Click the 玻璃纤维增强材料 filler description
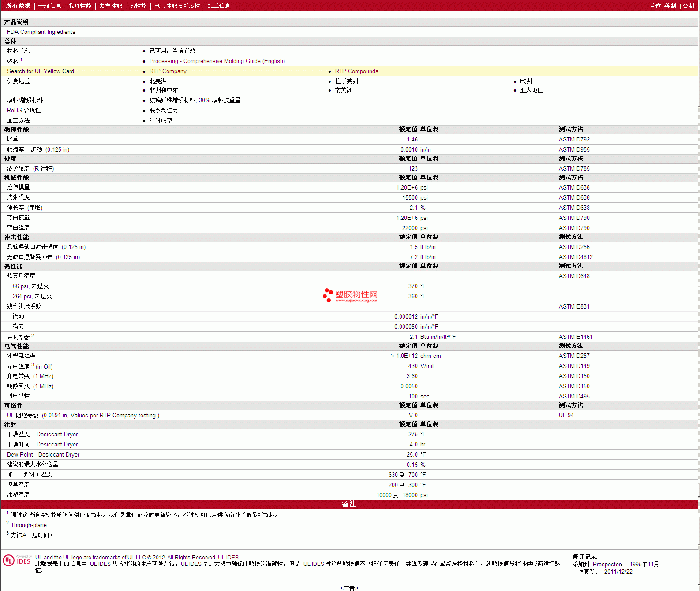This screenshot has height=591, width=700. (x=195, y=100)
